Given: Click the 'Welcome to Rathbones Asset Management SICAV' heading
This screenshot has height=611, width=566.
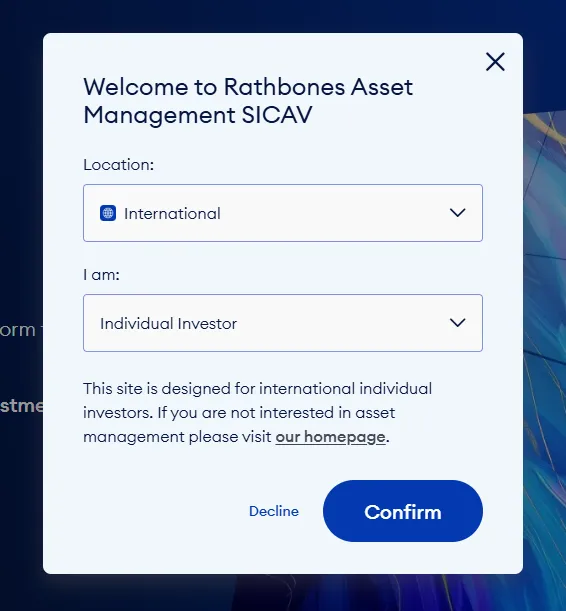Looking at the screenshot, I should click(248, 101).
